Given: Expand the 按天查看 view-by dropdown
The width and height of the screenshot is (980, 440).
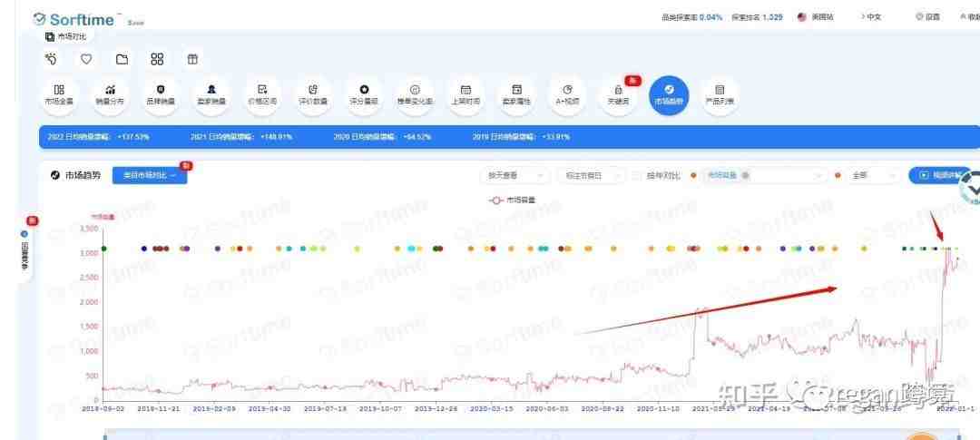Looking at the screenshot, I should 515,176.
